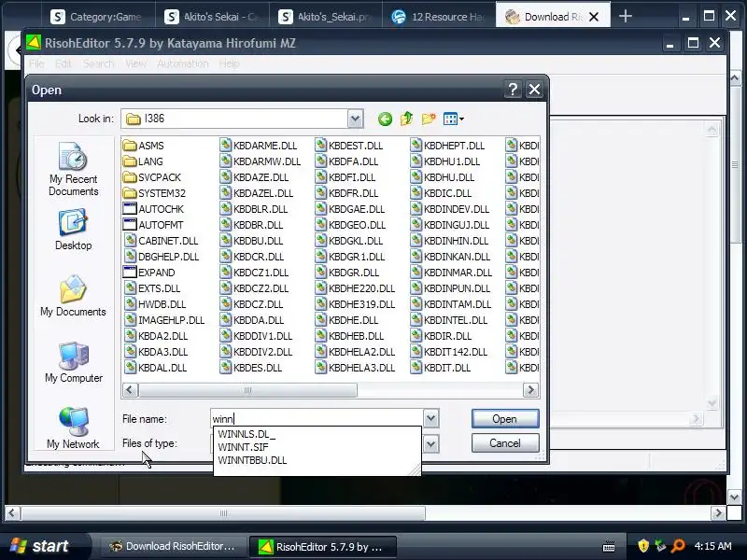Switch to RisohEditor 5.7.9 taskbar item
This screenshot has width=747, height=560.
pyautogui.click(x=323, y=547)
